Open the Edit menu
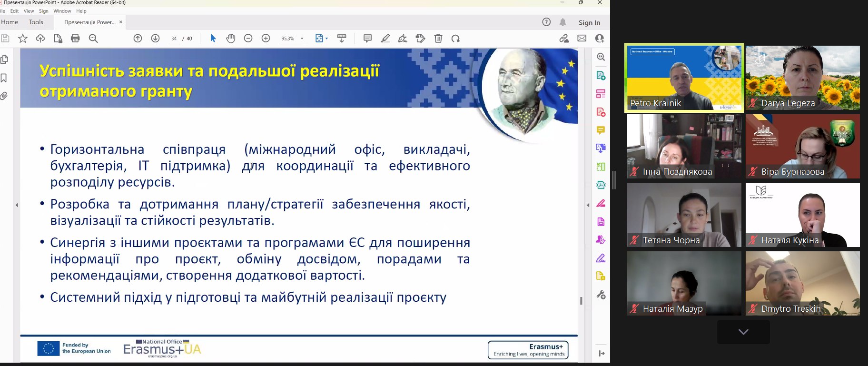Screen dimensions: 868x366 click(14, 11)
